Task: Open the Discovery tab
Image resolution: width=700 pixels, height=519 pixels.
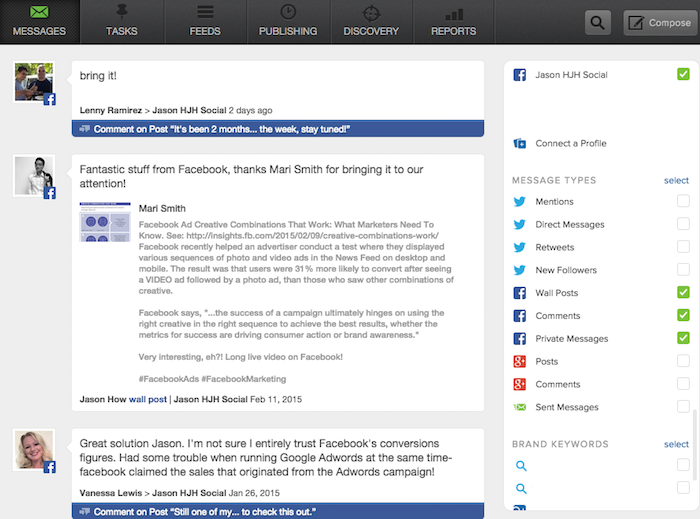Action: tap(371, 21)
